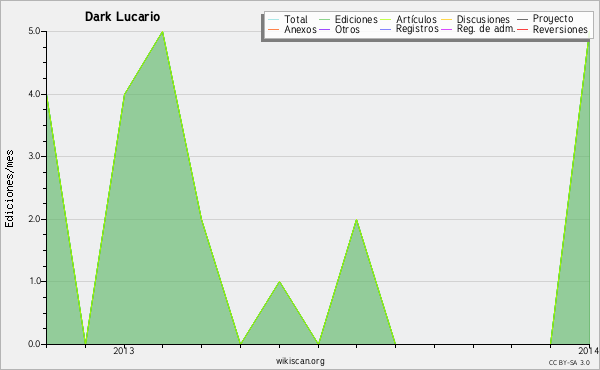Click the red line swatch beside Reversiones
This screenshot has width=600, height=370.
pyautogui.click(x=522, y=29)
